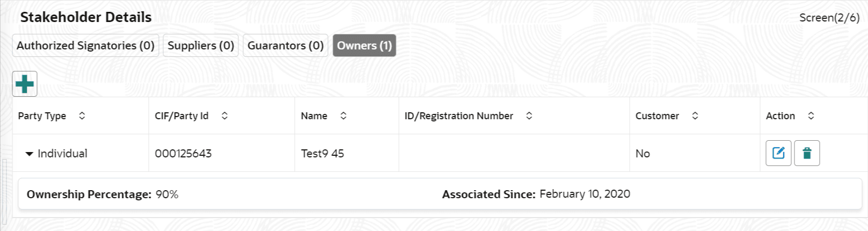
Task: Click the green plus add owner icon
Action: pos(25,84)
